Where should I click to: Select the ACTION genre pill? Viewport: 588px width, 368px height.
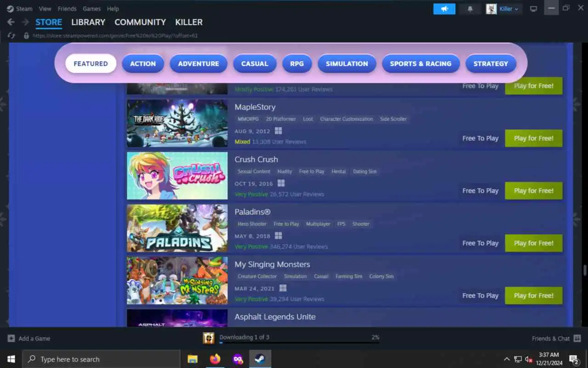[143, 63]
